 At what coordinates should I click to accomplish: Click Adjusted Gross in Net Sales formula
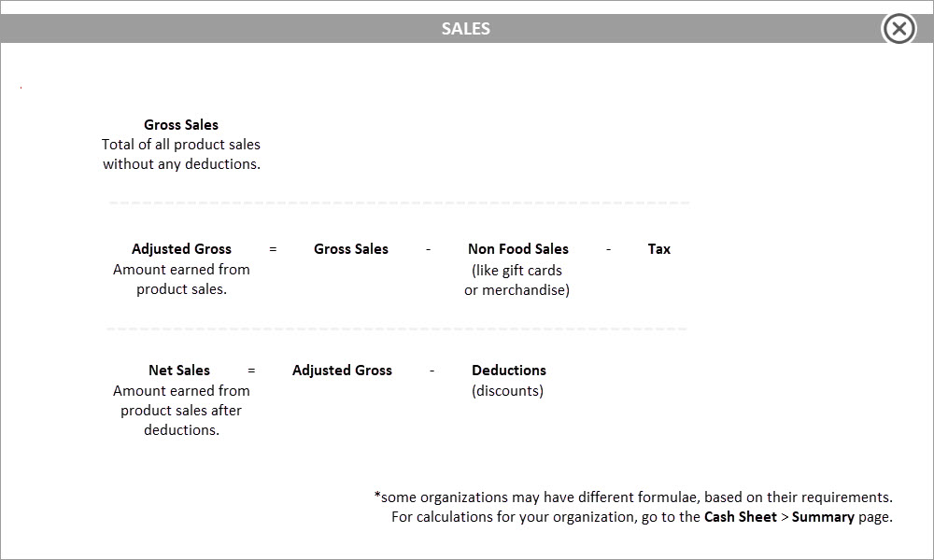(x=342, y=371)
